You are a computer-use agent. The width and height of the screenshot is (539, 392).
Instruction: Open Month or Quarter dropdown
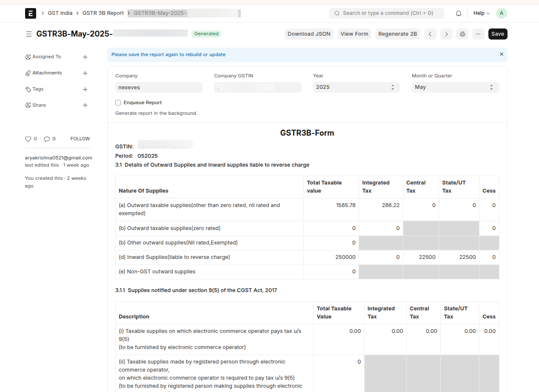pyautogui.click(x=455, y=87)
